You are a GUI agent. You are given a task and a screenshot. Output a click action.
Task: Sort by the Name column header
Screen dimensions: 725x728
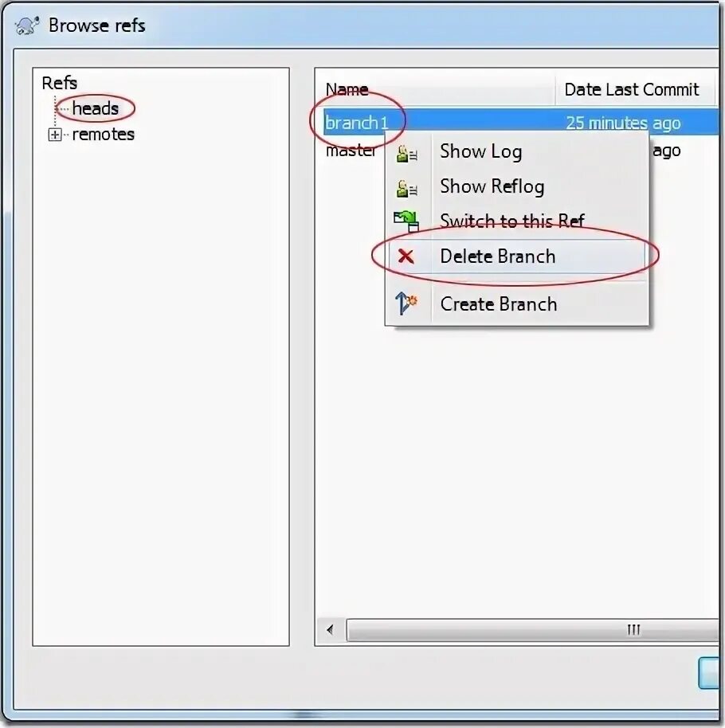point(435,89)
